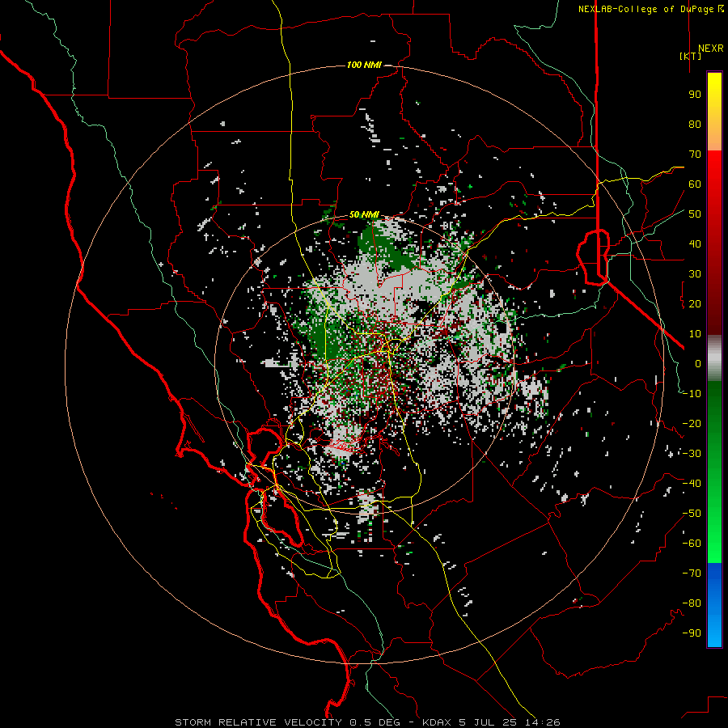Click the gray zero-velocity segment of color bar

pyautogui.click(x=714, y=358)
